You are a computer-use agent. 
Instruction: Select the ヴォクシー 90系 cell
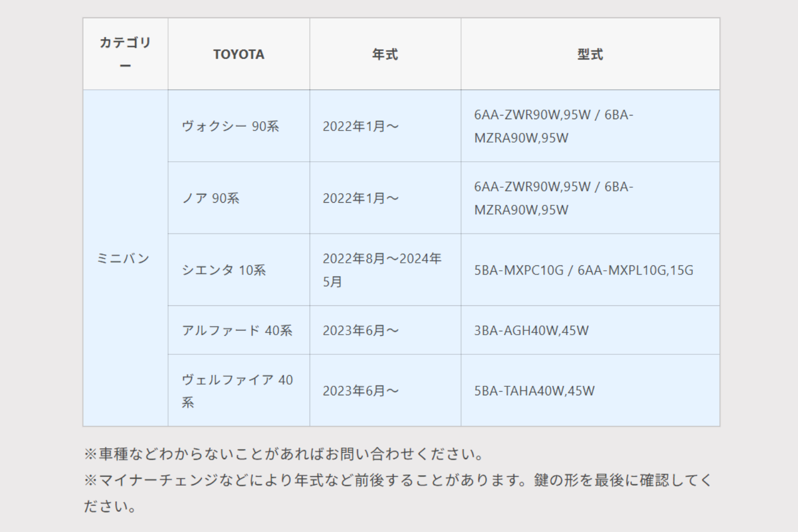pos(239,126)
